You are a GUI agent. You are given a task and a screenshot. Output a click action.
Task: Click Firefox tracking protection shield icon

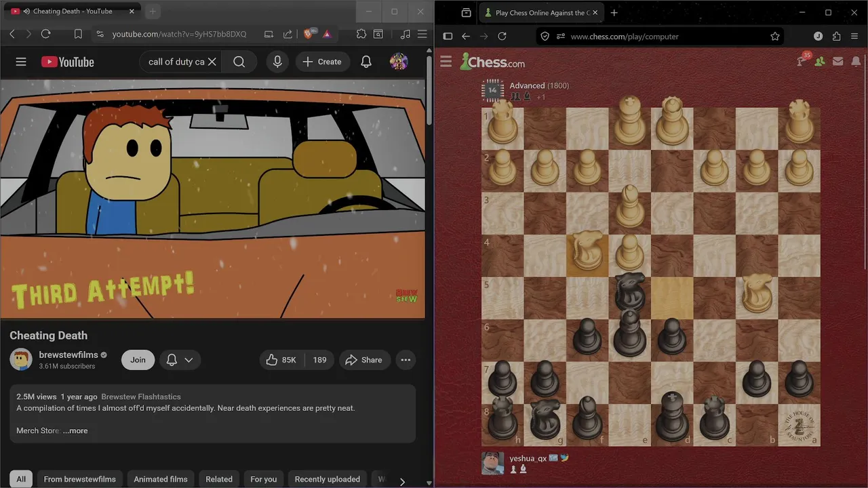pyautogui.click(x=545, y=37)
